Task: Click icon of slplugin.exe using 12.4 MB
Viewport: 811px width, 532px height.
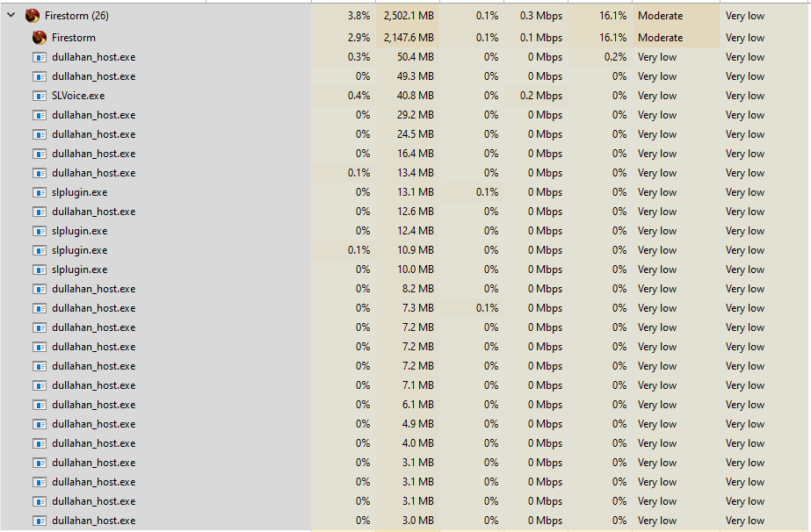Action: 40,231
